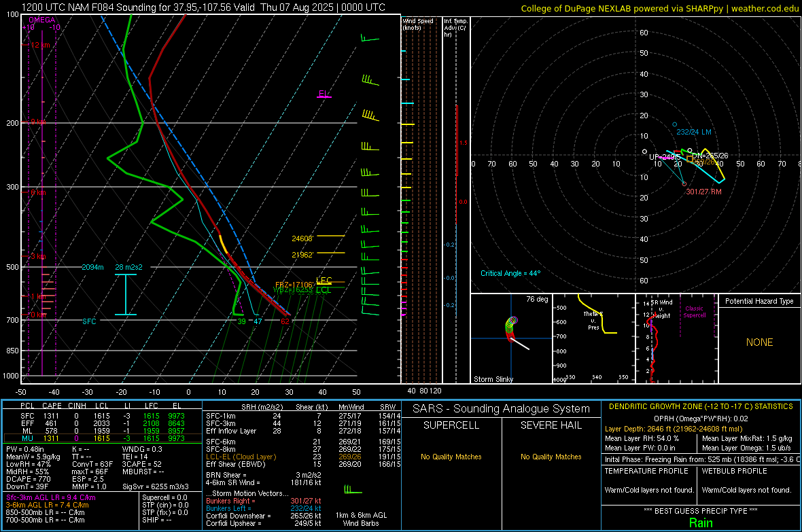
Task: Click the WETBULB PROFILE heading
Action: tap(734, 471)
